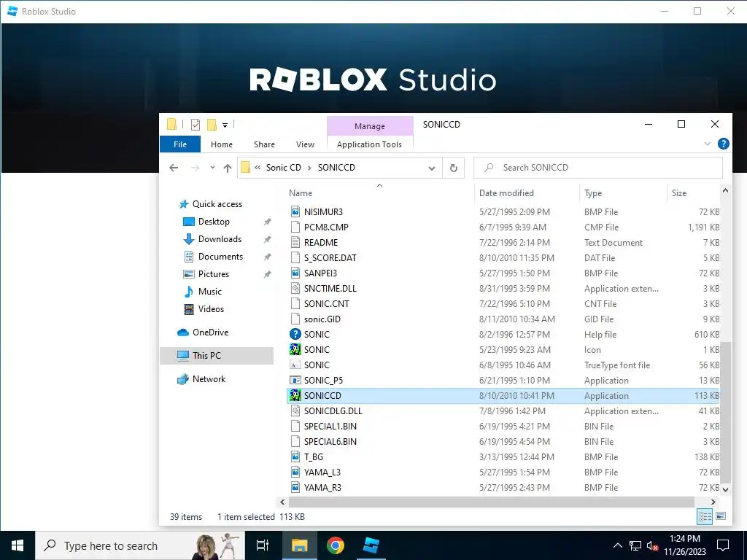Click the Sonic CD breadcrumb

point(284,168)
